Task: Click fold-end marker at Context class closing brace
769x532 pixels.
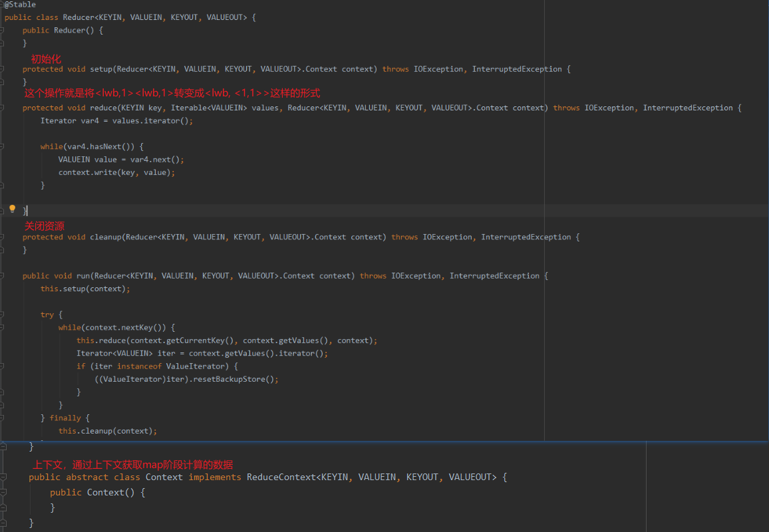Action: 3,523
